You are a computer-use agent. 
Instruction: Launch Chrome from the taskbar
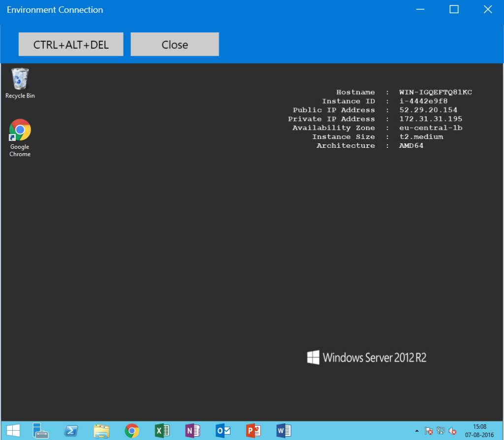pyautogui.click(x=132, y=431)
